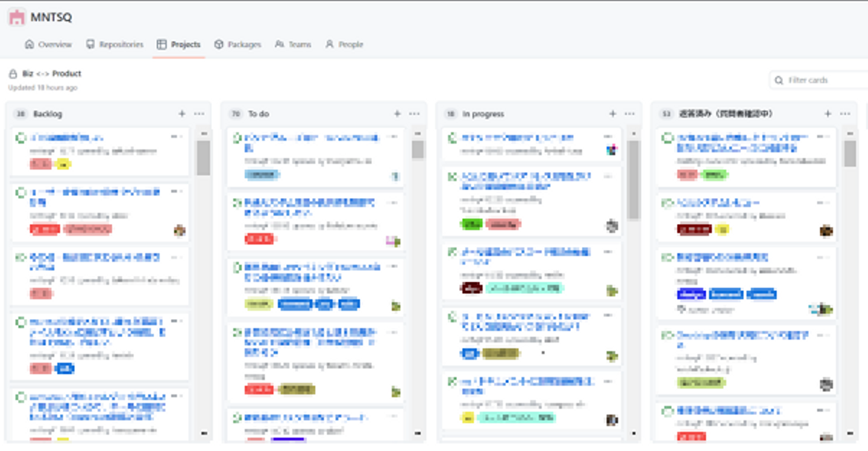868x451 pixels.
Task: Click the 返答済み column scrollbar thumb
Action: (x=850, y=154)
